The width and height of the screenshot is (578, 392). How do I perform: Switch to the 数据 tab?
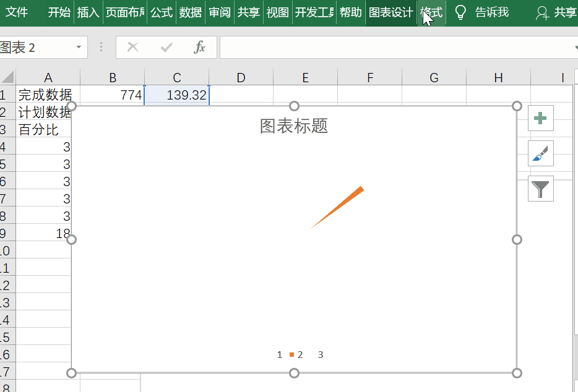[x=191, y=12]
